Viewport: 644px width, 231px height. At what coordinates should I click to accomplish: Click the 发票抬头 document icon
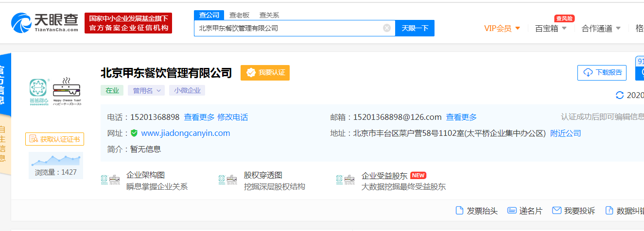[x=459, y=211]
